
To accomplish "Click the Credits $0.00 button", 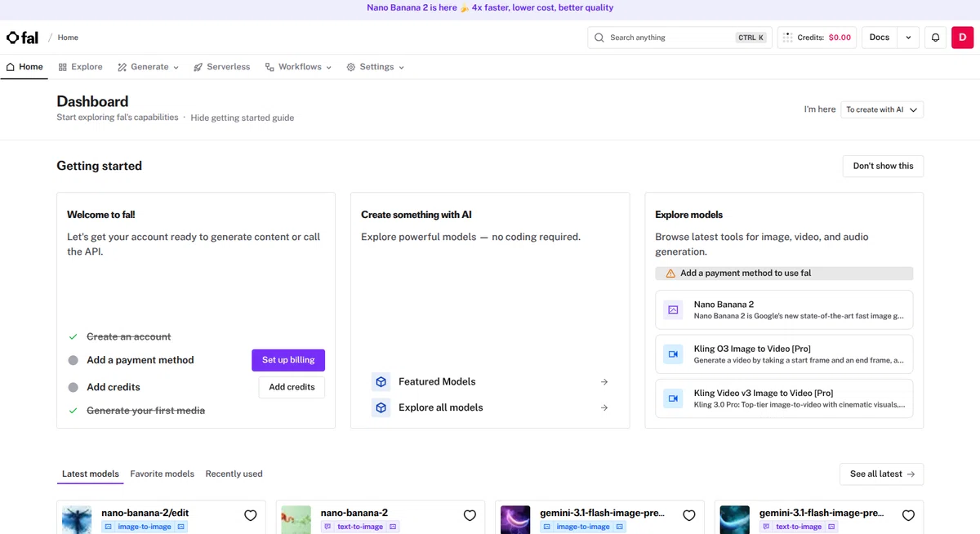I will click(817, 38).
